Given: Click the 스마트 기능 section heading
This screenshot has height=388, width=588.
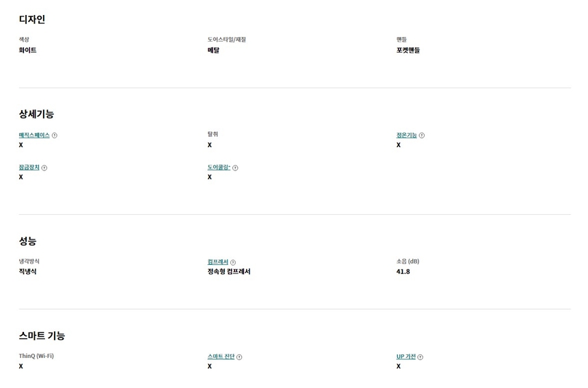Looking at the screenshot, I should pyautogui.click(x=42, y=335).
